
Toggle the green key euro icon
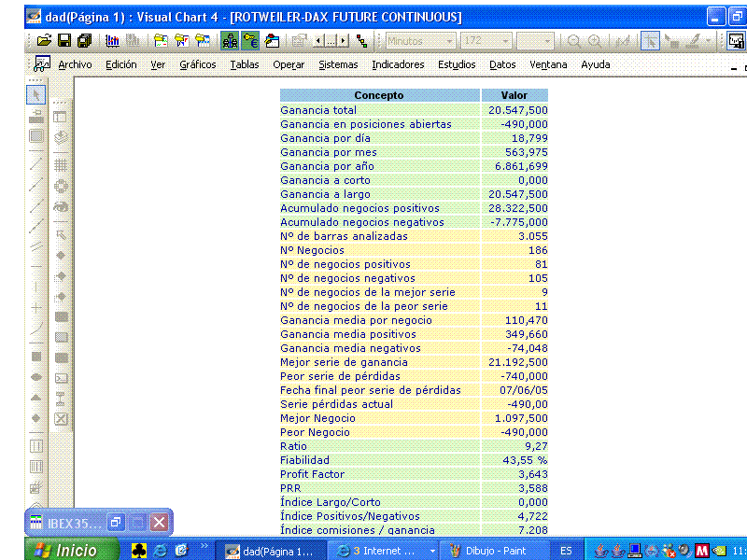pyautogui.click(x=250, y=41)
